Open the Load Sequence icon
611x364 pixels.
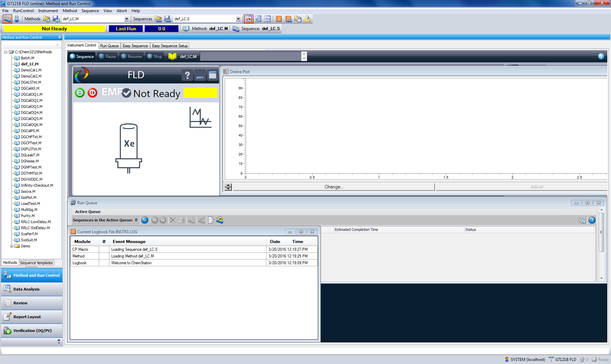tap(158, 19)
